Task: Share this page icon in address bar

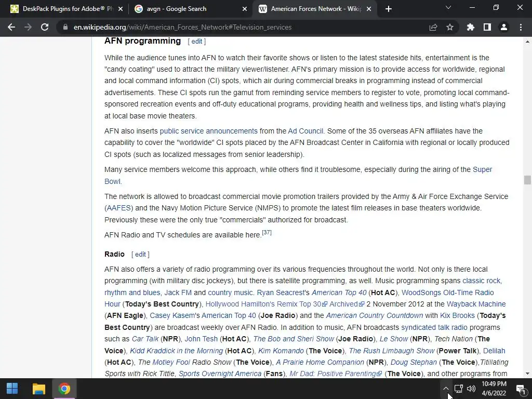Action: tap(433, 27)
